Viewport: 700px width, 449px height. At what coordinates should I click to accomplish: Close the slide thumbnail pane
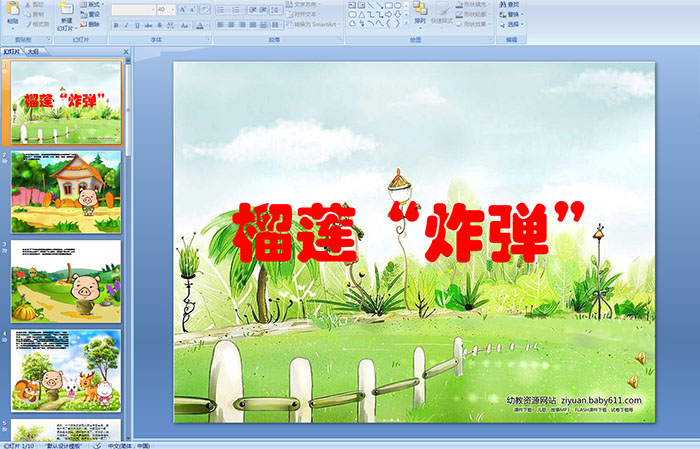point(128,50)
